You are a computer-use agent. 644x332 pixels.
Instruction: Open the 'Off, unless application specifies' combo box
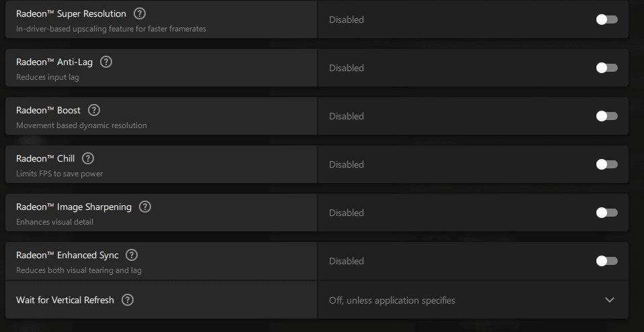click(x=473, y=300)
